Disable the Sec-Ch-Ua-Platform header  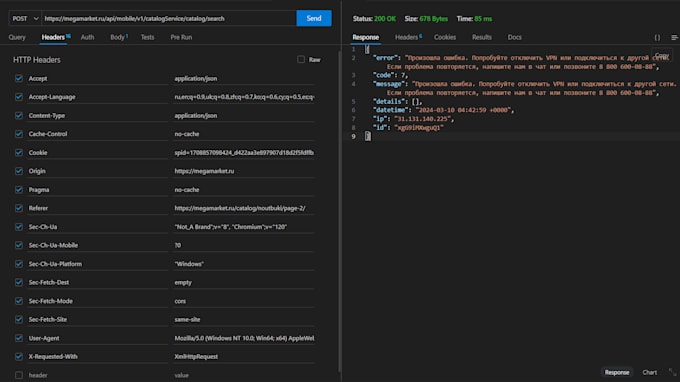click(x=19, y=264)
